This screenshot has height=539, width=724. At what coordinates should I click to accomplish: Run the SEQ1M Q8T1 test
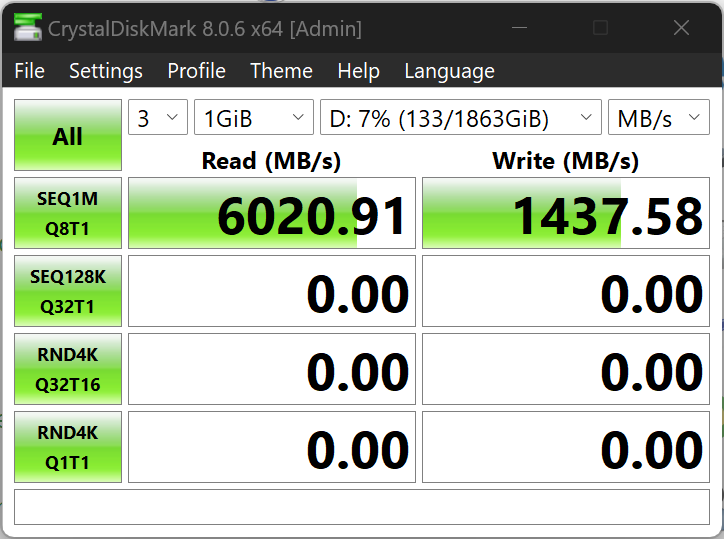68,213
